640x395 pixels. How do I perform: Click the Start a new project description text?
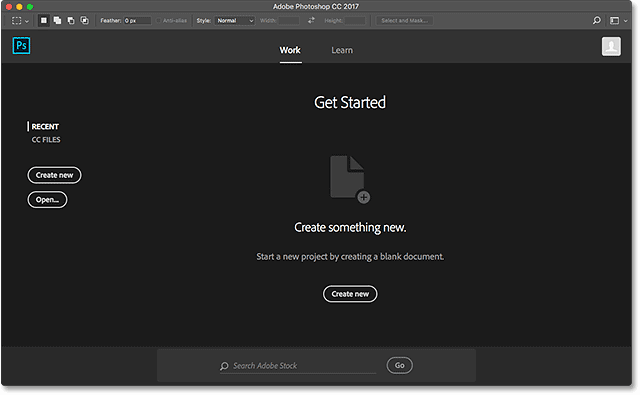click(350, 257)
